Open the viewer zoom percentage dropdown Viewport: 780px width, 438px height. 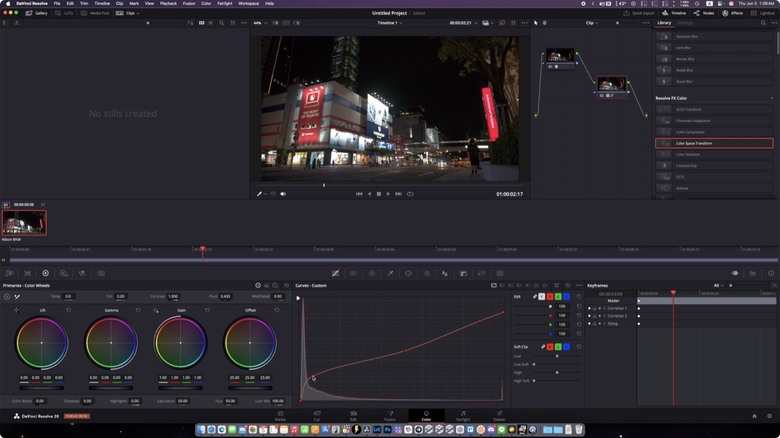tap(259, 23)
